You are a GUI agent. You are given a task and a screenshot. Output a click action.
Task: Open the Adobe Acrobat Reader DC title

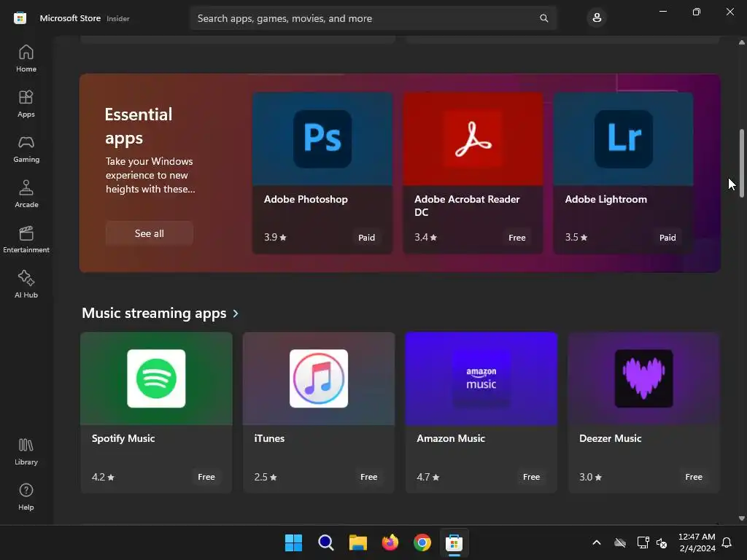467,206
